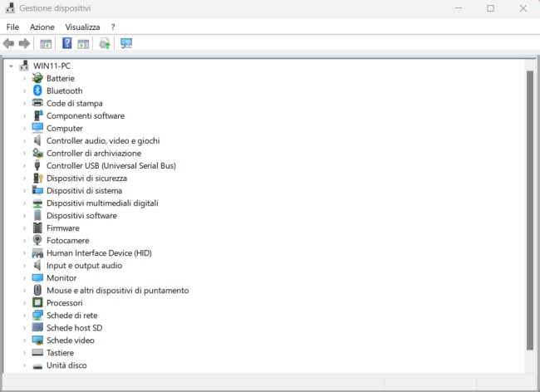Viewport: 540px width, 392px height.
Task: Click the Processori chip icon
Action: click(x=37, y=302)
